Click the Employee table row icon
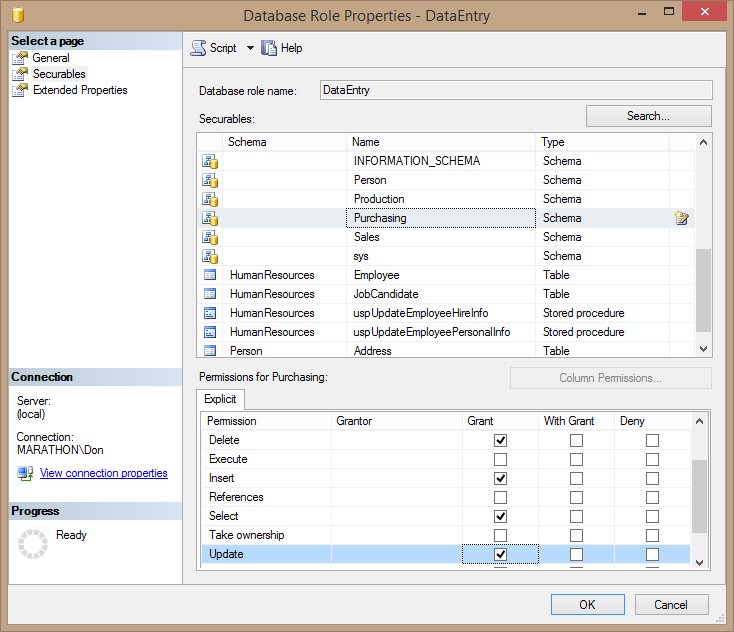The width and height of the screenshot is (734, 632). tap(210, 275)
